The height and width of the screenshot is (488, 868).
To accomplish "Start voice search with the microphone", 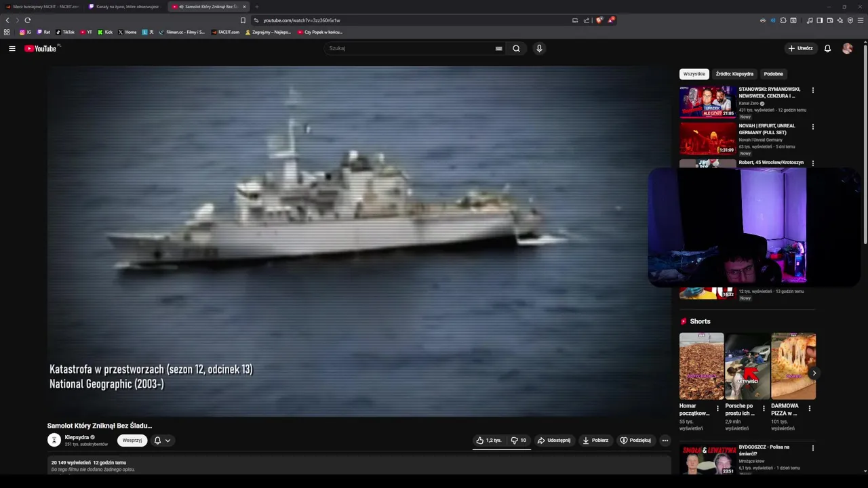I will [539, 48].
